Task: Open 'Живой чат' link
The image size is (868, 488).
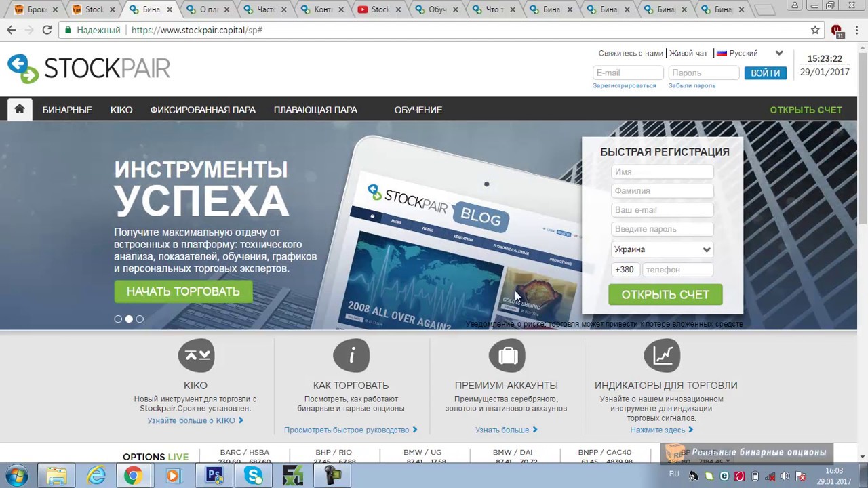Action: tap(688, 53)
